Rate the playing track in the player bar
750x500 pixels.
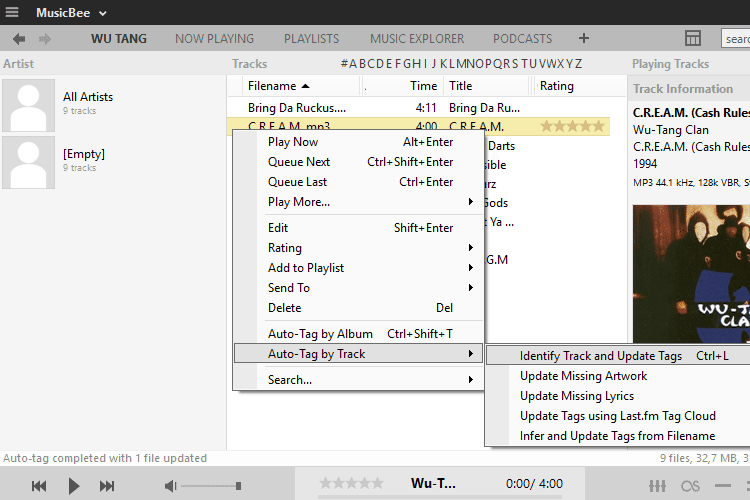[352, 483]
